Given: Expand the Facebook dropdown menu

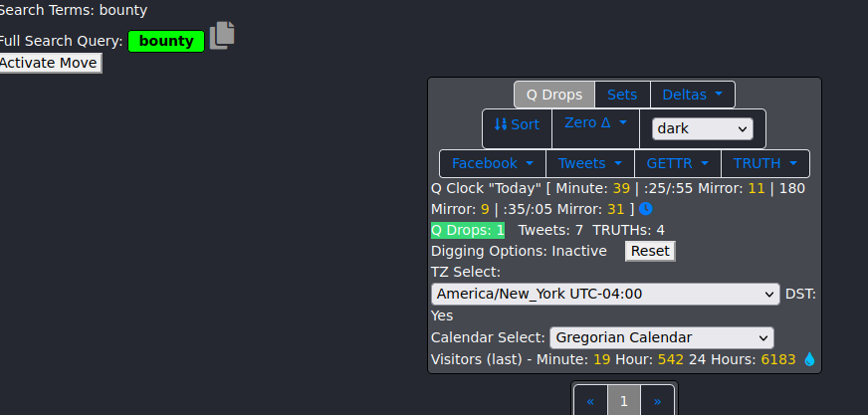Looking at the screenshot, I should tap(493, 163).
